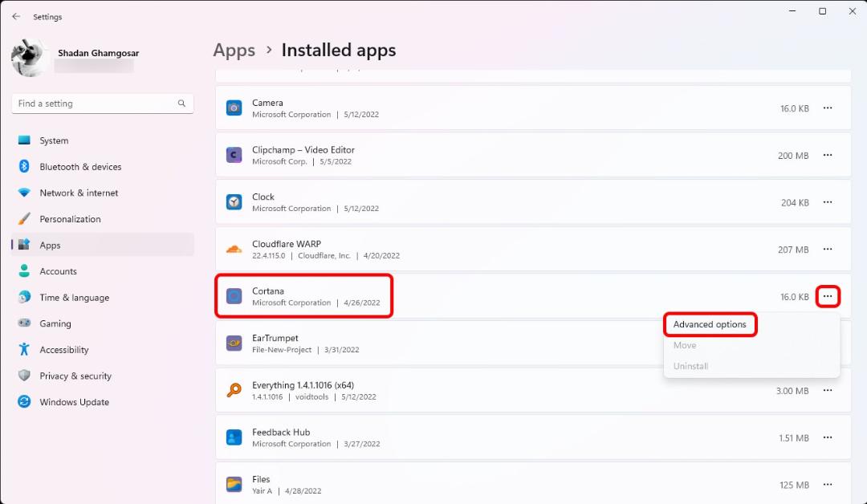
Task: Maximize the Settings window
Action: pyautogui.click(x=822, y=11)
